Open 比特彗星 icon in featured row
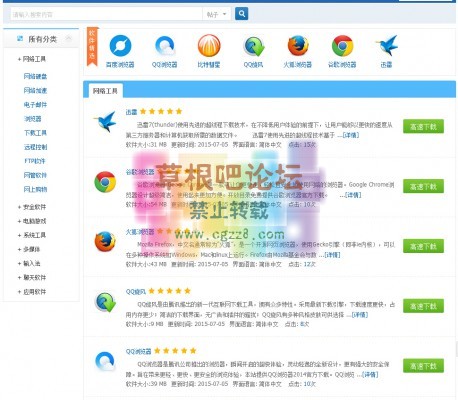The image size is (458, 400). click(x=209, y=46)
